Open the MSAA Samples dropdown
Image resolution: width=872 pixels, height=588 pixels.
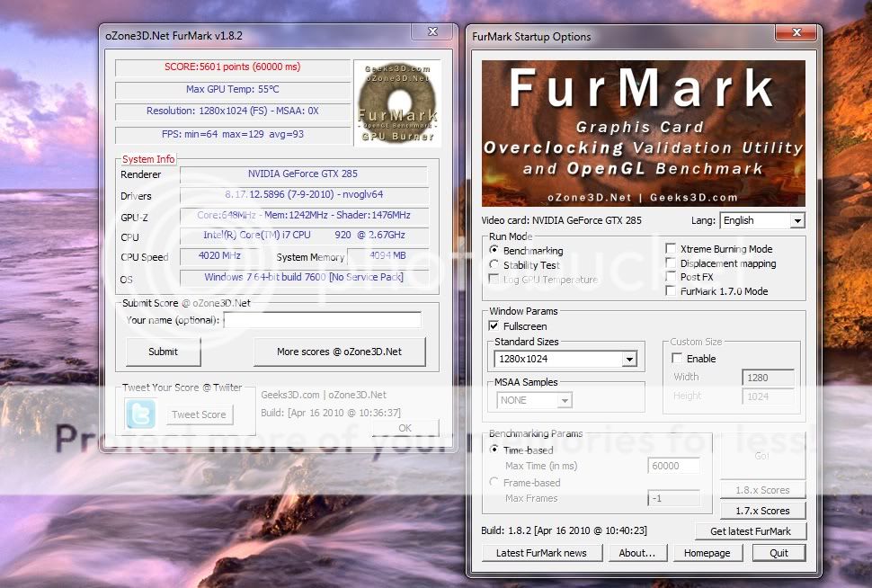click(x=534, y=400)
